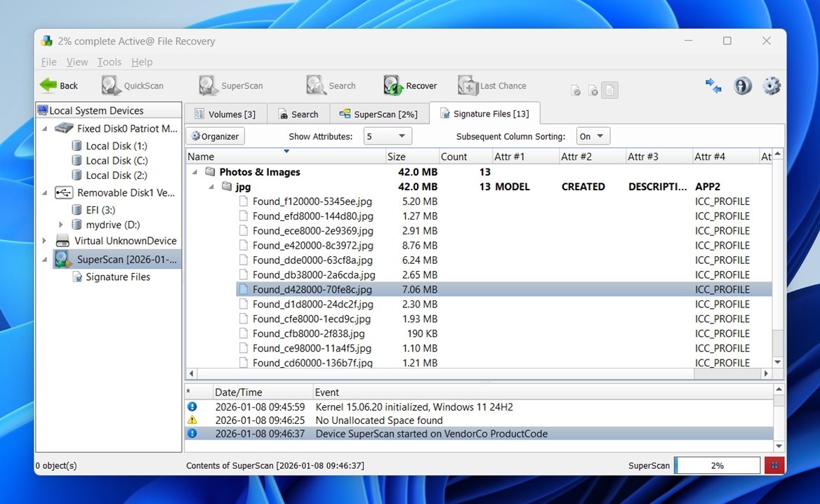820x504 pixels.
Task: Click the blue transfer arrows icon
Action: (713, 85)
